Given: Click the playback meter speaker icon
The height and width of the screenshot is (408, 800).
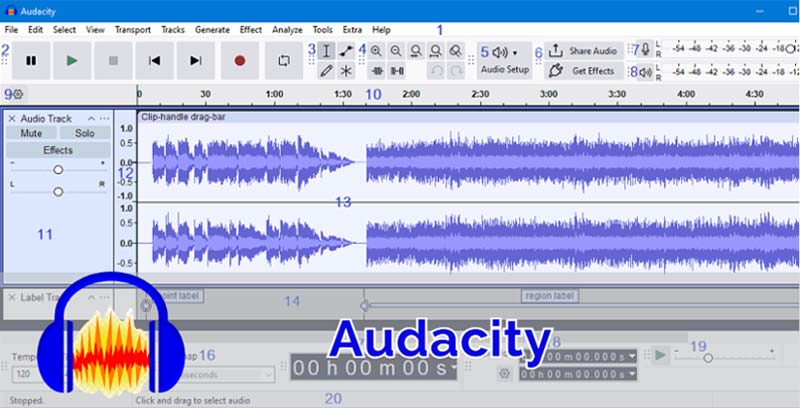Looking at the screenshot, I should click(646, 72).
